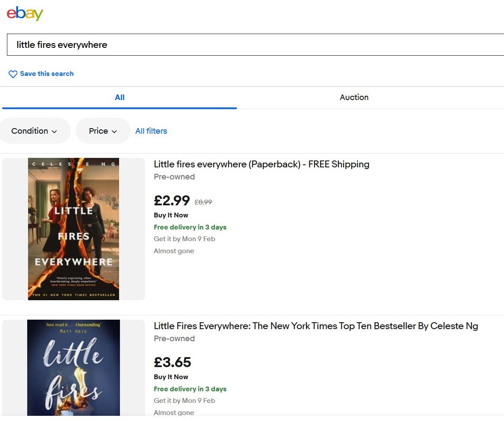
Task: Click the first book cover thumbnail
Action: tap(73, 229)
